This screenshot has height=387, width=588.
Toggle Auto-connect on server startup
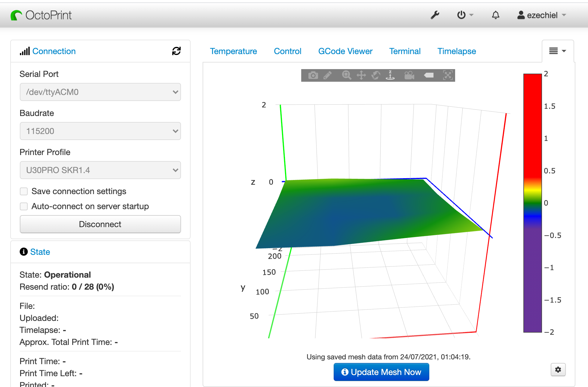click(x=24, y=206)
